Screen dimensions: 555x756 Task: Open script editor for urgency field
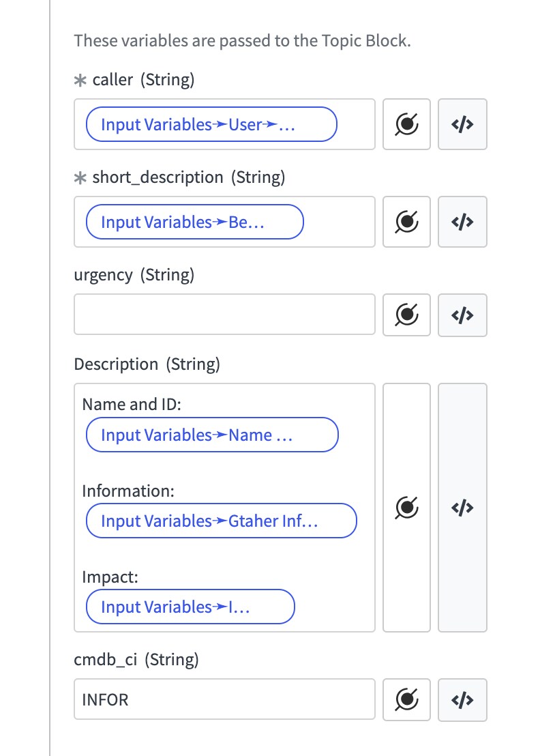[x=462, y=315]
